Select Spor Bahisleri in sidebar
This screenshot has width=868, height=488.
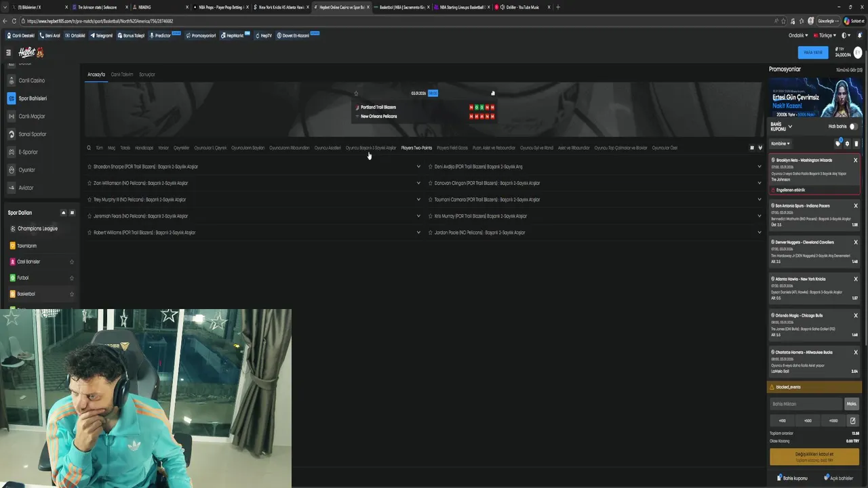tap(33, 98)
